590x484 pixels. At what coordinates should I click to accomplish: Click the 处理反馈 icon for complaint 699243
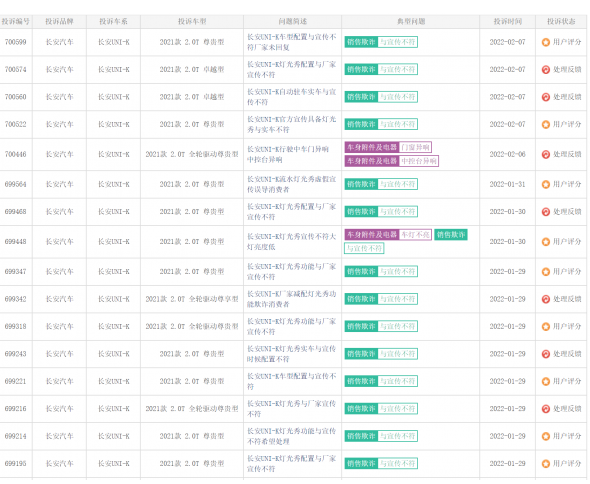pyautogui.click(x=546, y=354)
